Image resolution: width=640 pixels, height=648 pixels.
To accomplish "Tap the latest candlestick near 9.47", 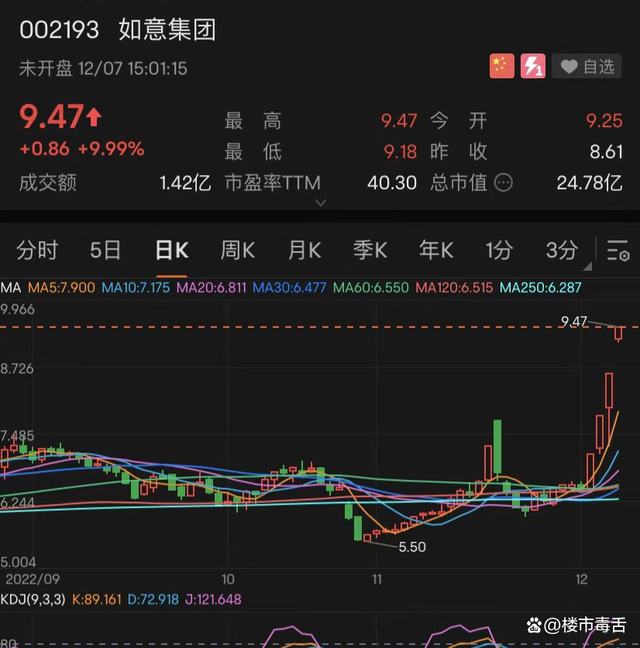I will (x=618, y=334).
